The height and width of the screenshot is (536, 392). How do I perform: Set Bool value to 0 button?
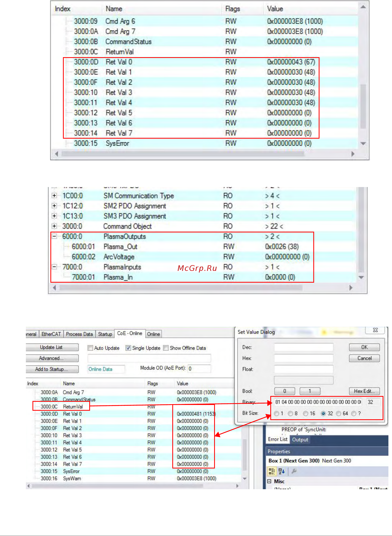[x=284, y=391]
